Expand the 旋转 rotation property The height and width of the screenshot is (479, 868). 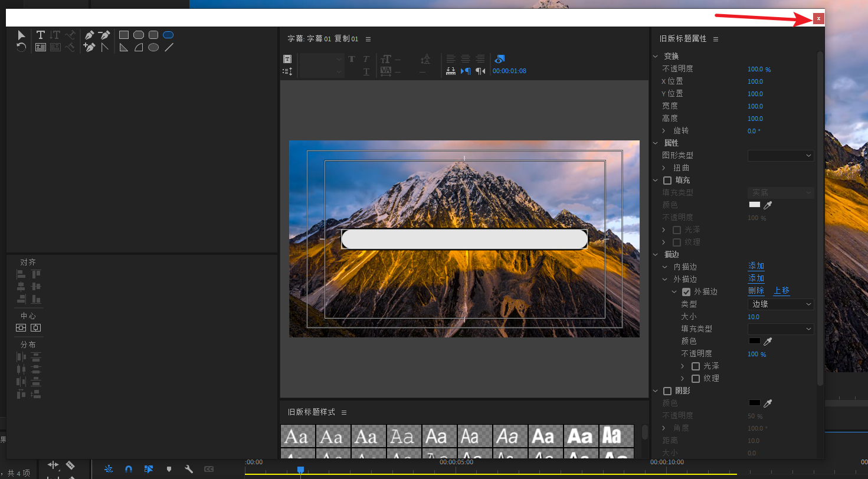tap(664, 131)
